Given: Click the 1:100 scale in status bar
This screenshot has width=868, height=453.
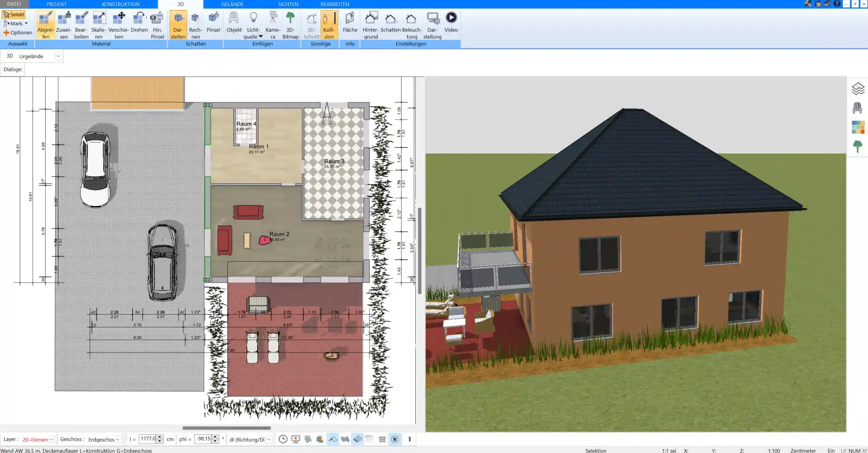Looking at the screenshot, I should coord(774,450).
